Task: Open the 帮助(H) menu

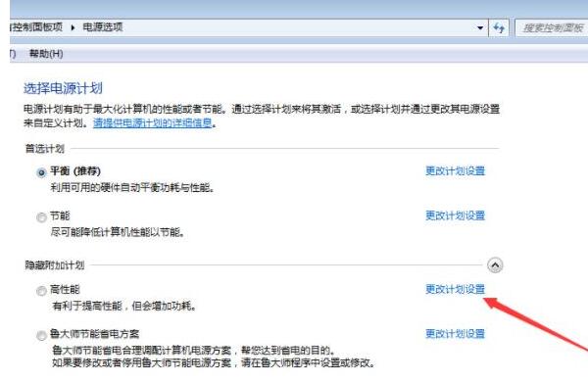Action: point(46,54)
